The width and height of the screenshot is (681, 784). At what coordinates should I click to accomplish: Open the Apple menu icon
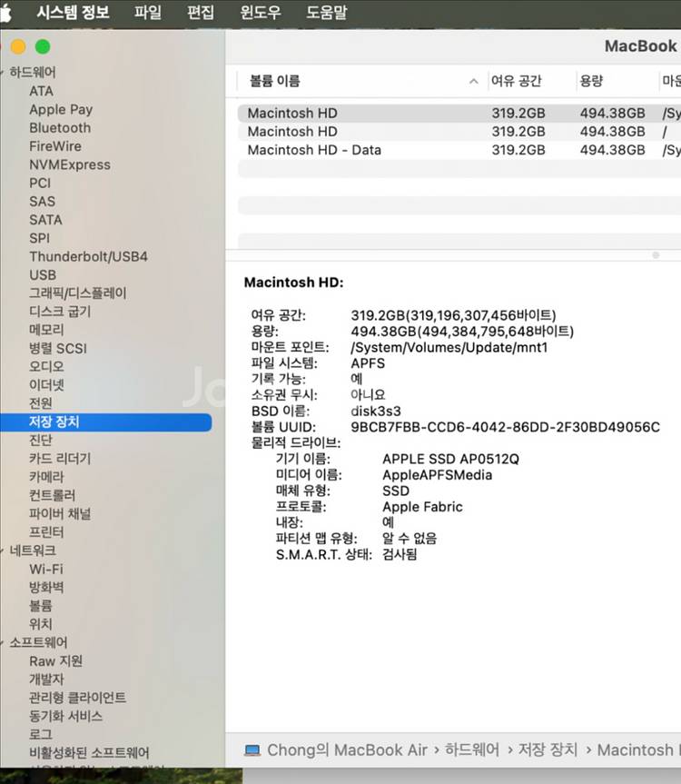5,12
